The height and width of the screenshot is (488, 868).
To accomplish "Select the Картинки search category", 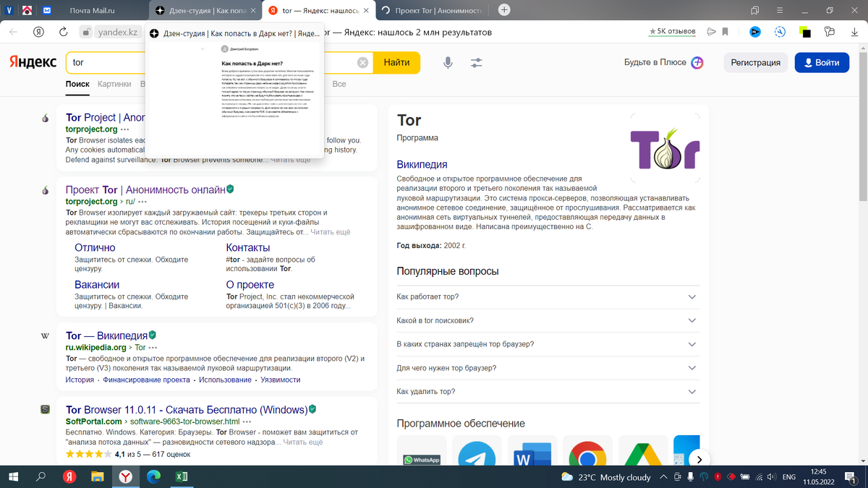I will coord(114,84).
